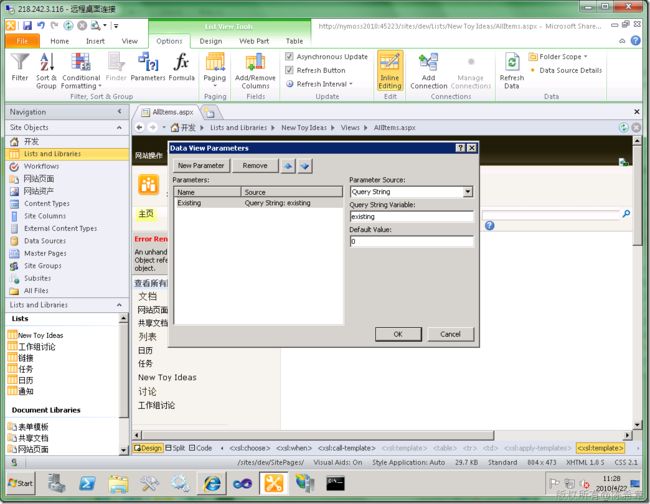This screenshot has width=650, height=504.
Task: Click Add/Remove Columns icon
Action: pyautogui.click(x=255, y=70)
